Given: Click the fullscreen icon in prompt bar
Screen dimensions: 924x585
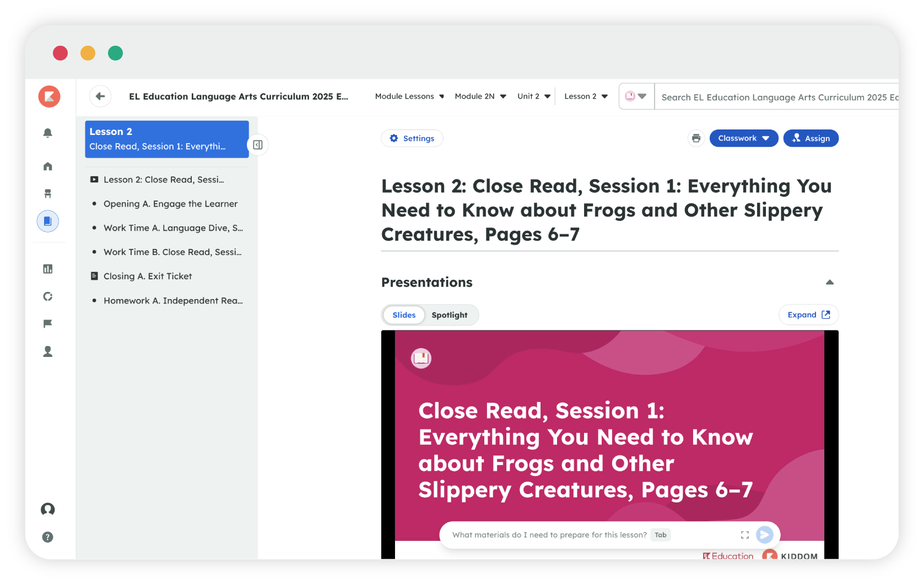Looking at the screenshot, I should pos(745,535).
